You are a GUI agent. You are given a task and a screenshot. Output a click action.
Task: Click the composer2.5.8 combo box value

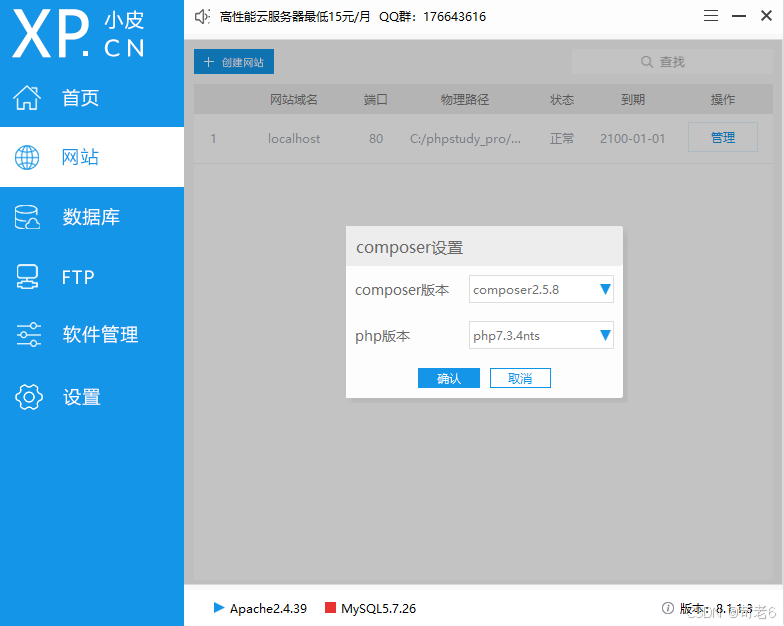click(541, 289)
